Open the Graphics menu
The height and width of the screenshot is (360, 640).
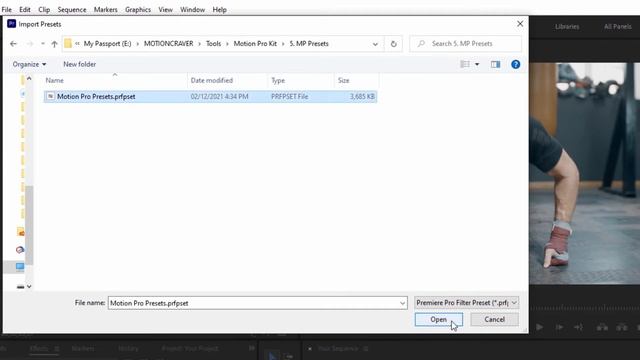click(138, 9)
